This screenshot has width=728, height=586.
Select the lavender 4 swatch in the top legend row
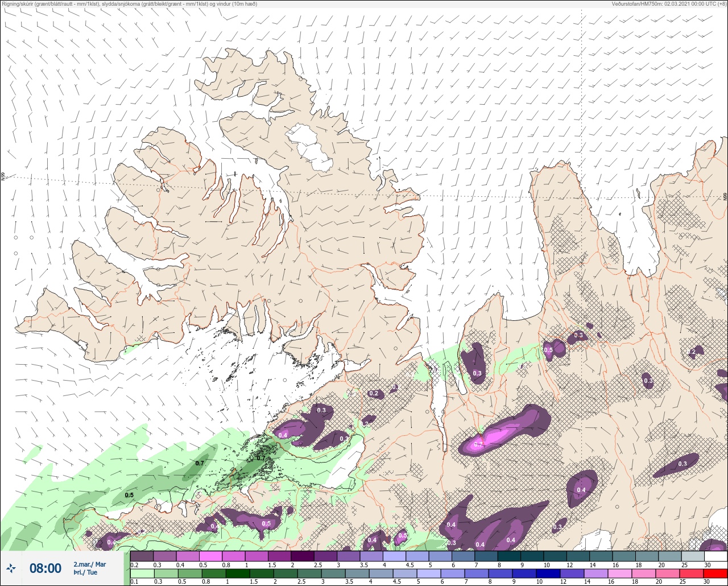pyautogui.click(x=394, y=556)
